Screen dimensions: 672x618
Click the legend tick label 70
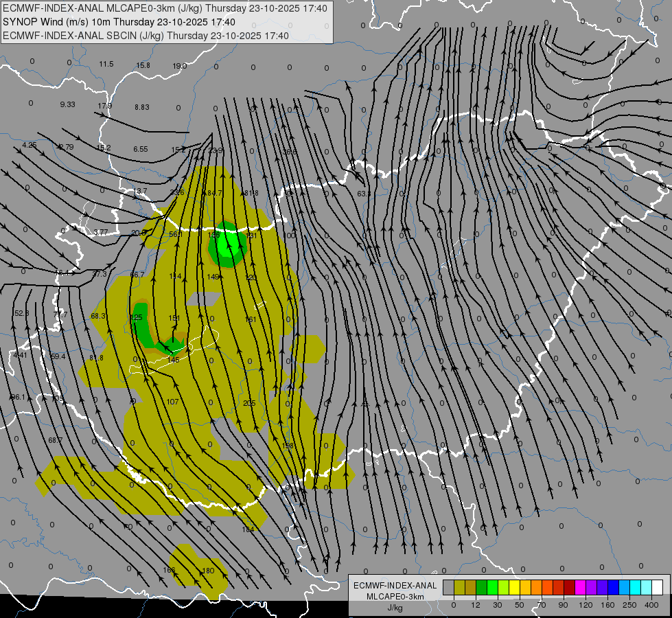542,605
